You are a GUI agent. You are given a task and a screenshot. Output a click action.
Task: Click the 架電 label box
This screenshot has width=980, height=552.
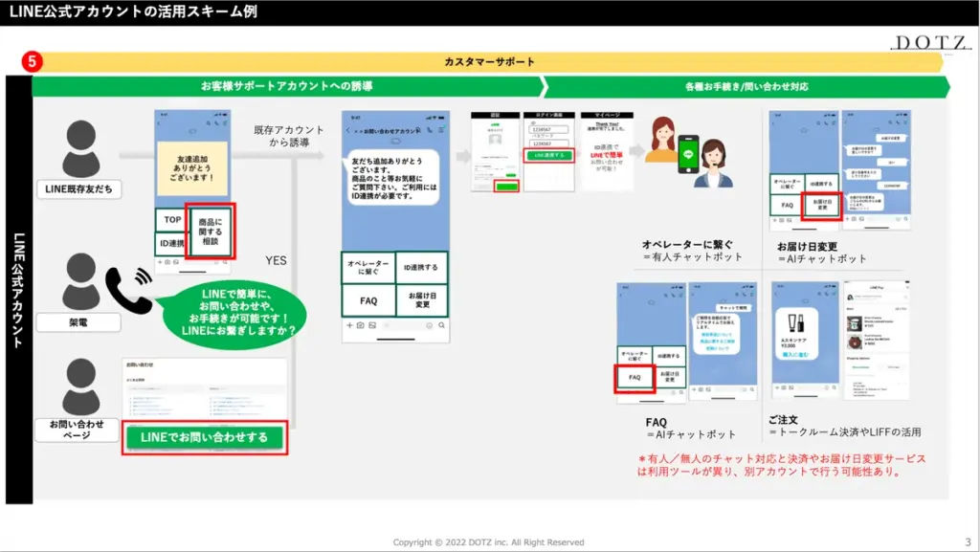click(x=78, y=322)
